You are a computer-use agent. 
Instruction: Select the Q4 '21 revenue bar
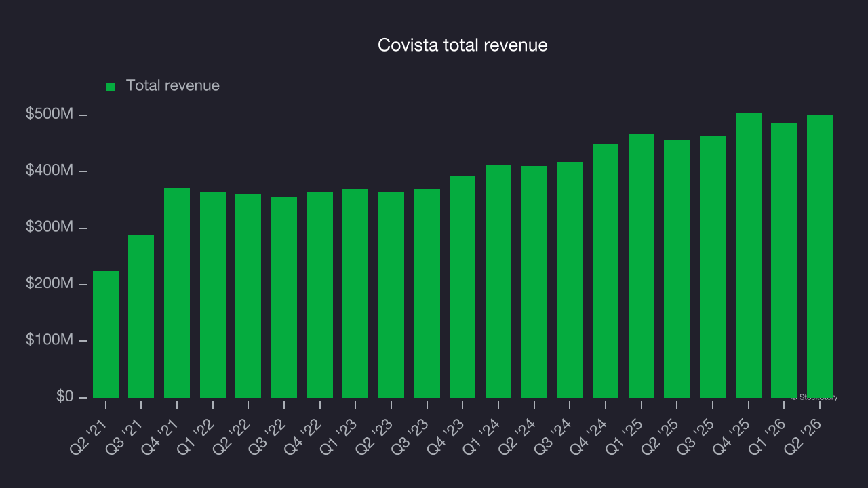[177, 293]
